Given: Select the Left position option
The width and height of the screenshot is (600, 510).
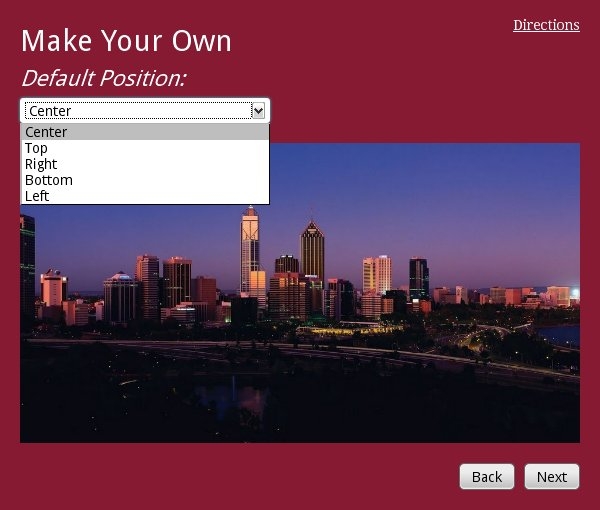Looking at the screenshot, I should [145, 196].
